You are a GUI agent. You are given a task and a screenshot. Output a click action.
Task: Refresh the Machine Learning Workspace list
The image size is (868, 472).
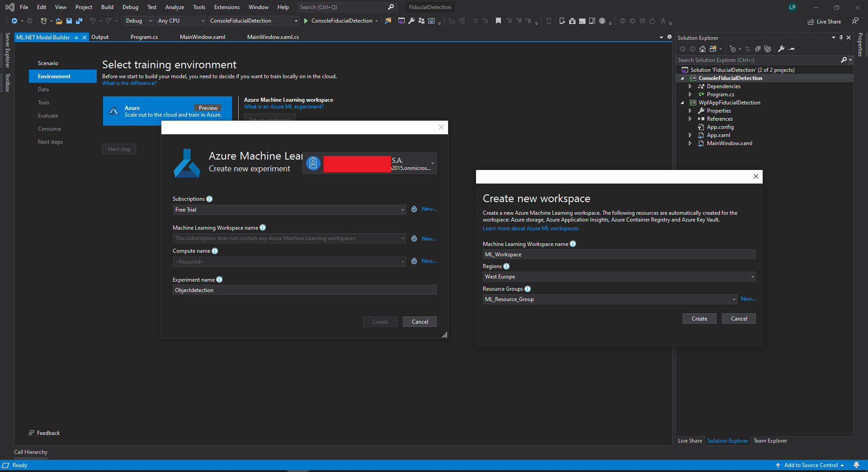414,238
